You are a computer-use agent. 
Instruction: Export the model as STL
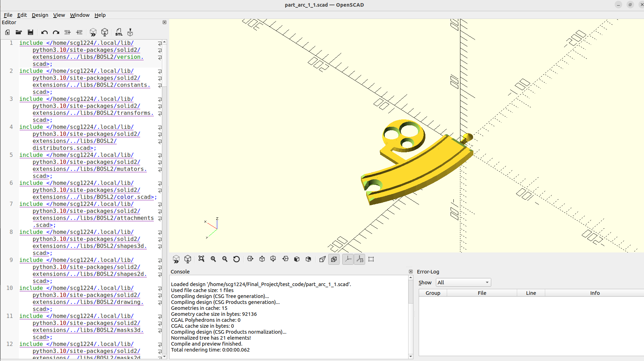[x=119, y=32]
